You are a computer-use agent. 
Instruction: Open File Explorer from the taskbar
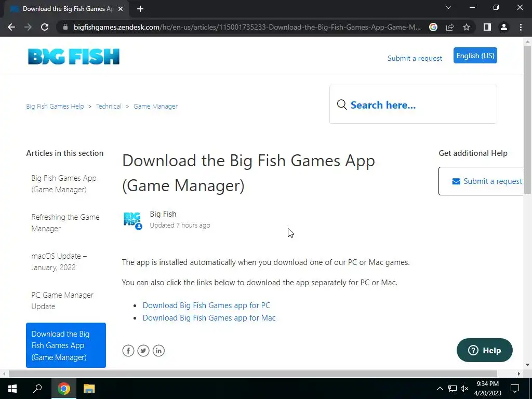89,389
